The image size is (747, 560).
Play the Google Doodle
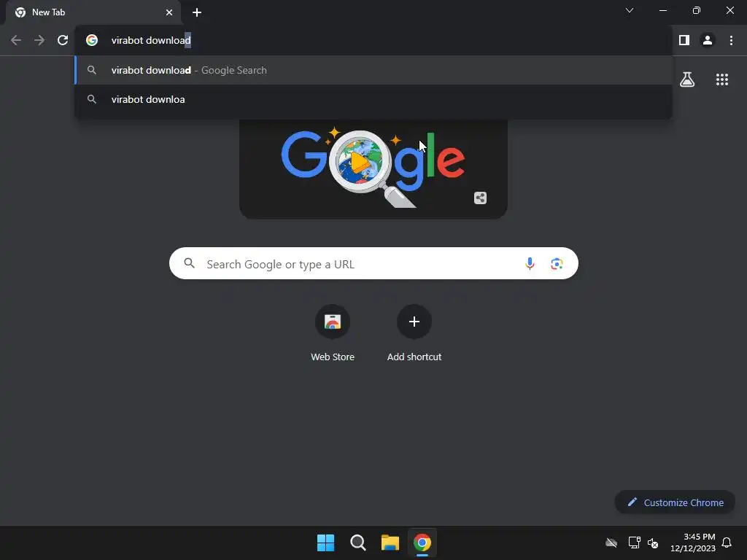point(360,163)
